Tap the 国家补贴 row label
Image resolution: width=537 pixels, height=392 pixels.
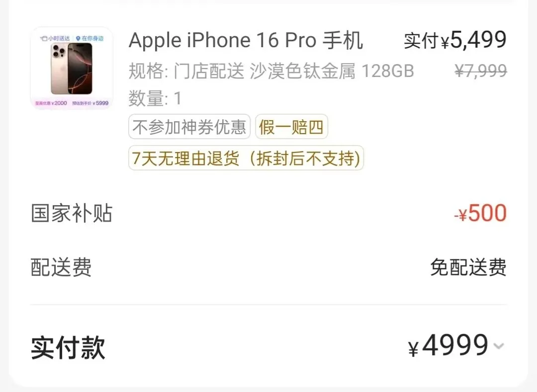(72, 213)
